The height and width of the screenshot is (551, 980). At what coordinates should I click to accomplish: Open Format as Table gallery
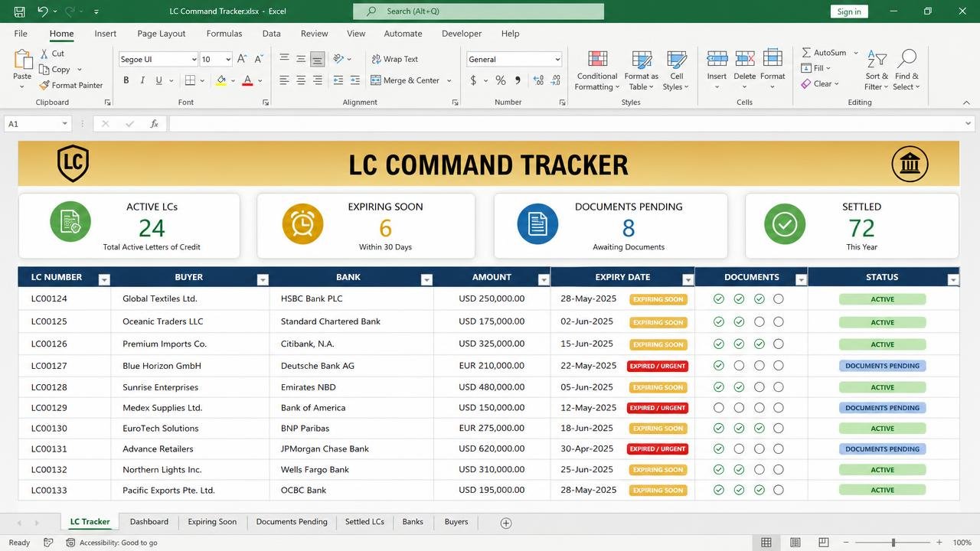tap(642, 70)
